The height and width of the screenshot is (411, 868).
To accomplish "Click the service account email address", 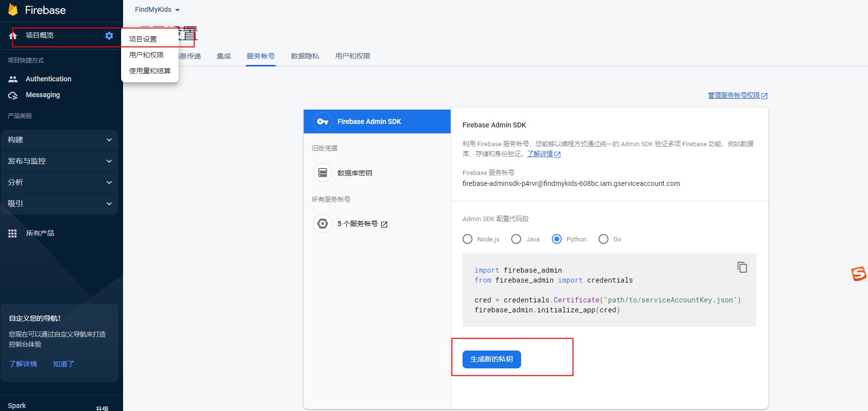I will coord(571,183).
